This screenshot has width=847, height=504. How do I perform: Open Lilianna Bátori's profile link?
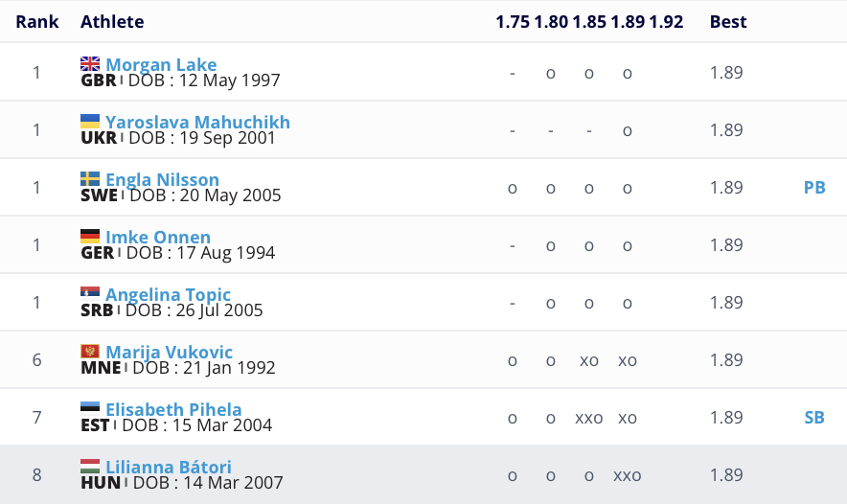point(169,468)
